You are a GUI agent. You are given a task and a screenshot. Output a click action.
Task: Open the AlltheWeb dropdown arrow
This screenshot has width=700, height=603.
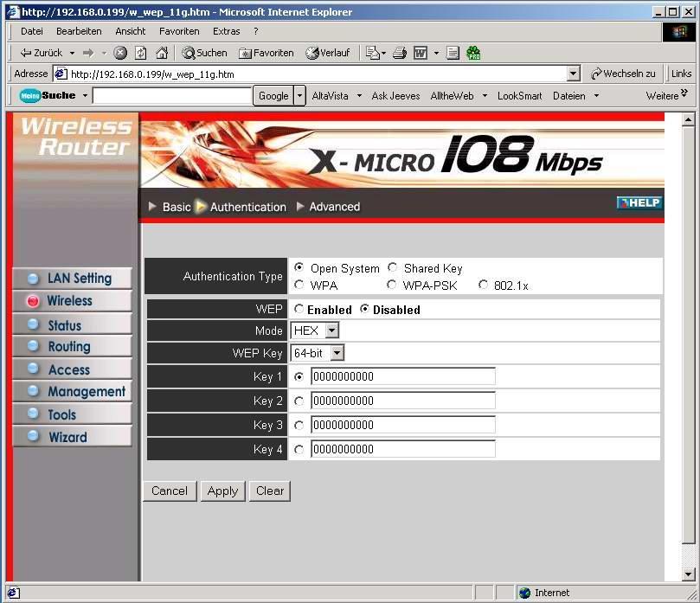(x=485, y=95)
